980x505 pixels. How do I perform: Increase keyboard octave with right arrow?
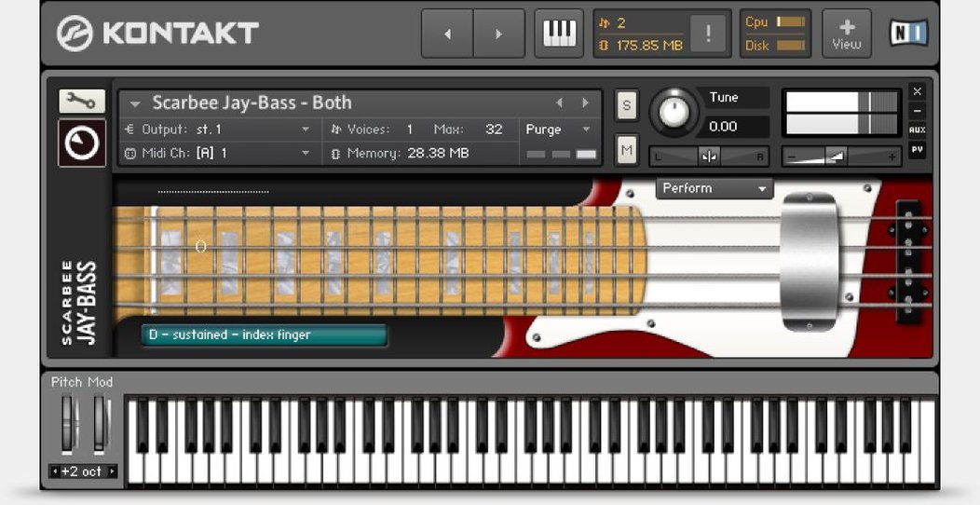coord(114,471)
